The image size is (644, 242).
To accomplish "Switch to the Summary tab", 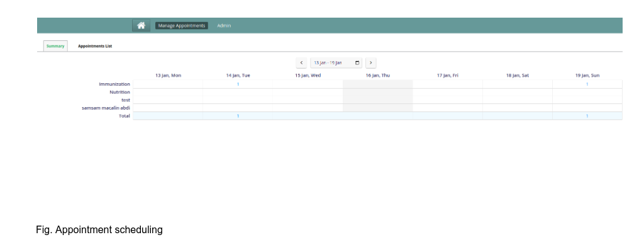I will pos(55,46).
